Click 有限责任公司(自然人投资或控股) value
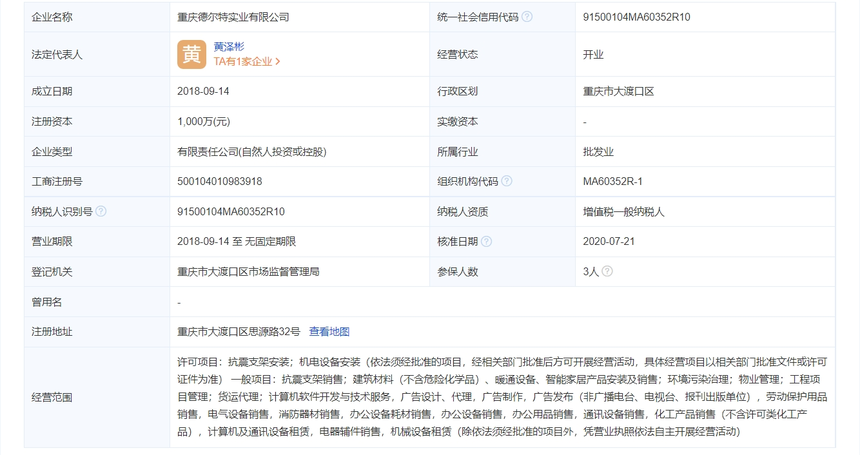This screenshot has height=455, width=860. 252,152
